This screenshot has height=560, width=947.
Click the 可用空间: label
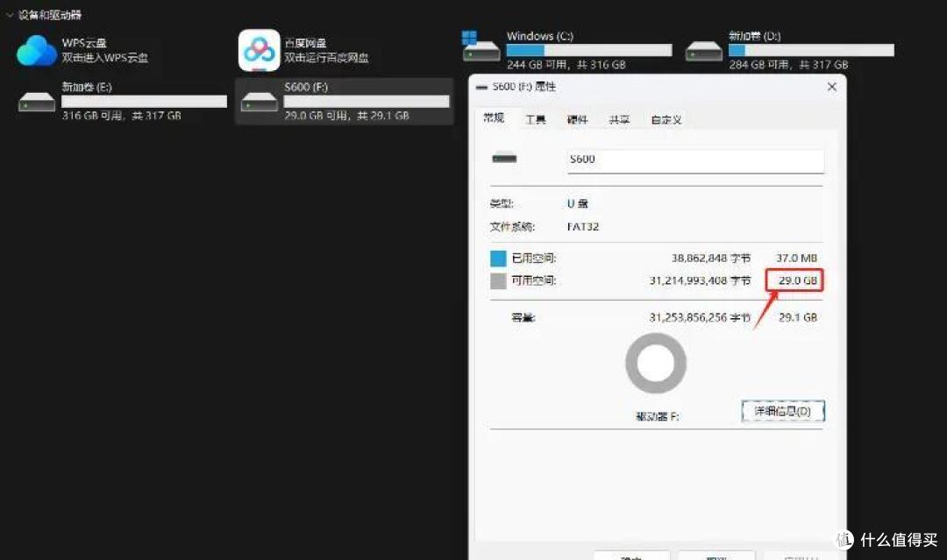(x=534, y=280)
